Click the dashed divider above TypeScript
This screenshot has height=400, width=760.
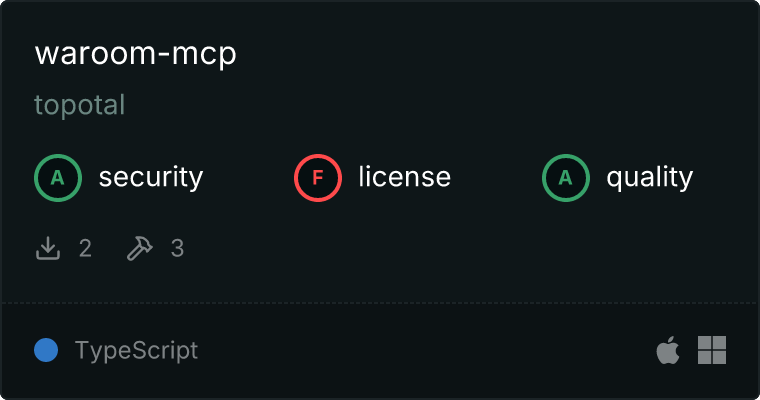pyautogui.click(x=380, y=303)
